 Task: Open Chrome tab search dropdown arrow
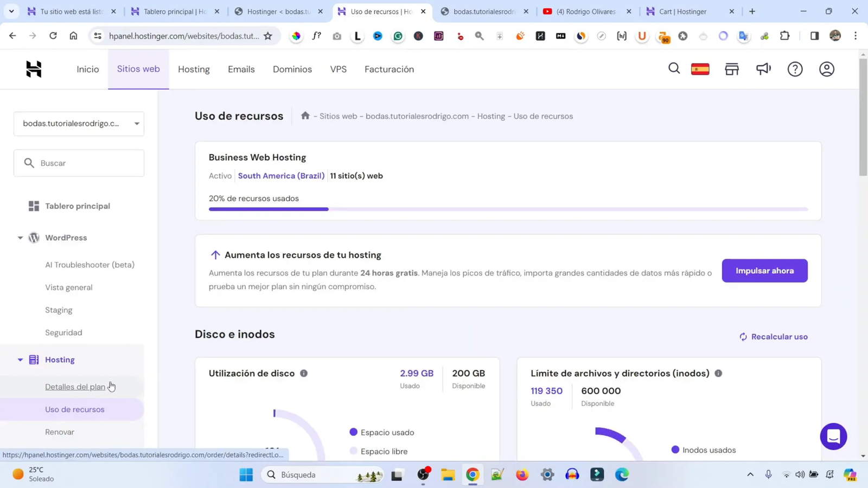11,11
